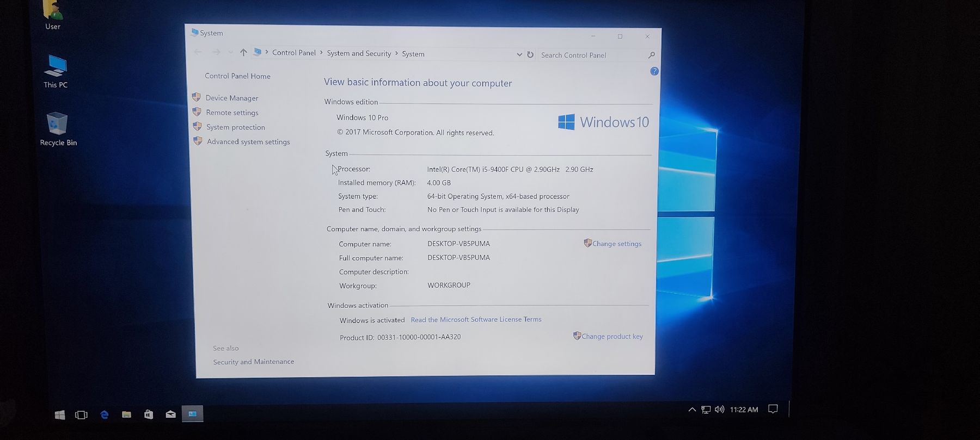Click the System window title bar icon

click(194, 32)
